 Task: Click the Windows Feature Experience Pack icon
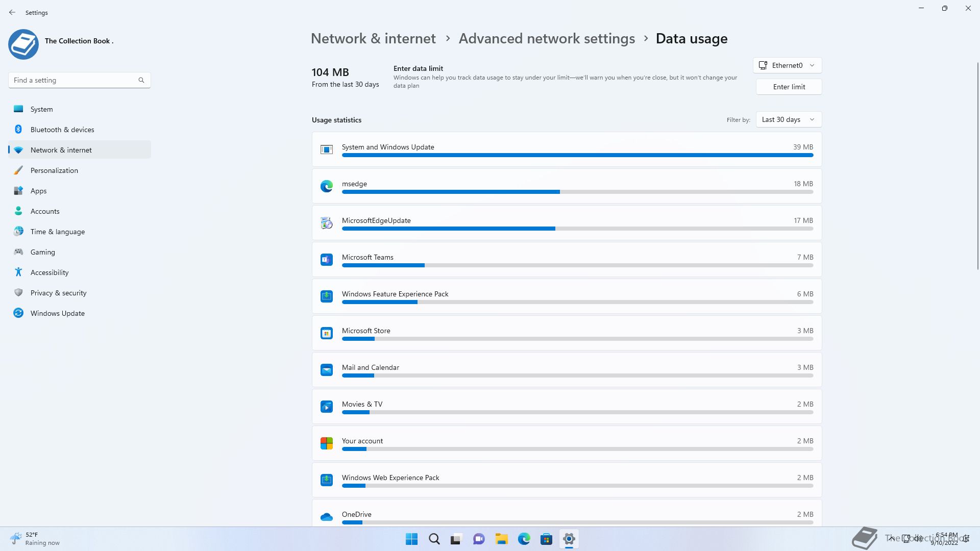[327, 296]
